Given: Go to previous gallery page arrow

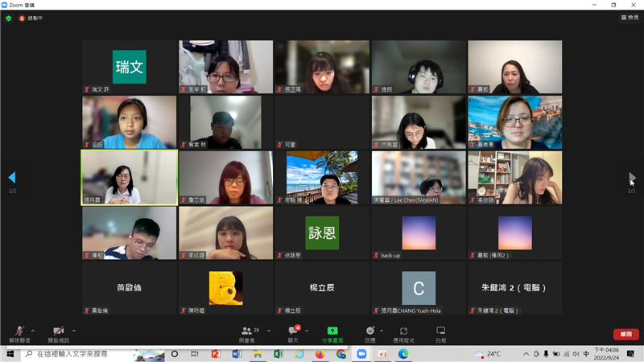Looking at the screenshot, I should point(11,177).
